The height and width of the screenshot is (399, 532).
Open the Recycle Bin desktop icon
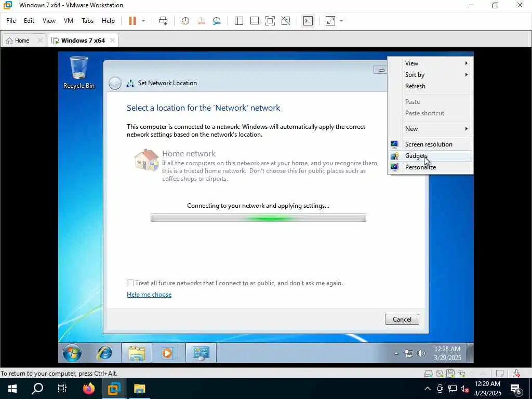(x=79, y=73)
